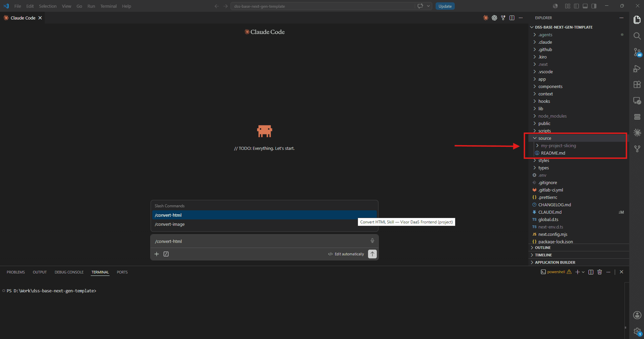Click the command center search box
The width and height of the screenshot is (644, 339).
tap(323, 6)
